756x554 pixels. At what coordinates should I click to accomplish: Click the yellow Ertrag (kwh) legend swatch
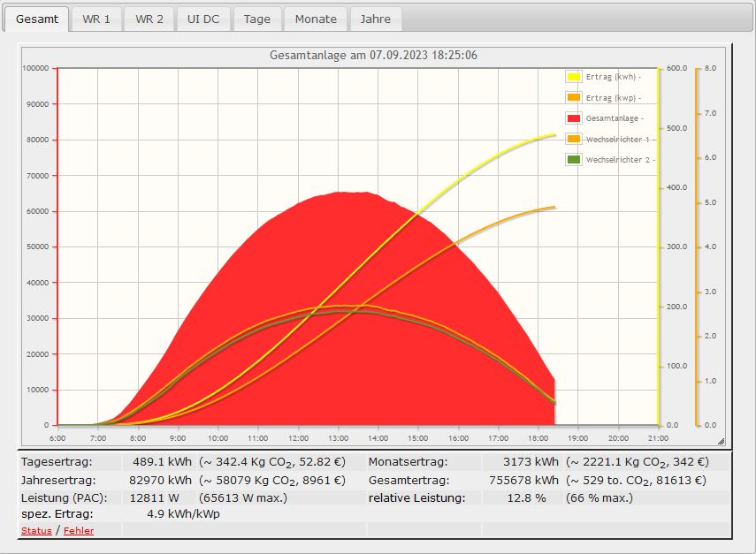click(x=573, y=77)
